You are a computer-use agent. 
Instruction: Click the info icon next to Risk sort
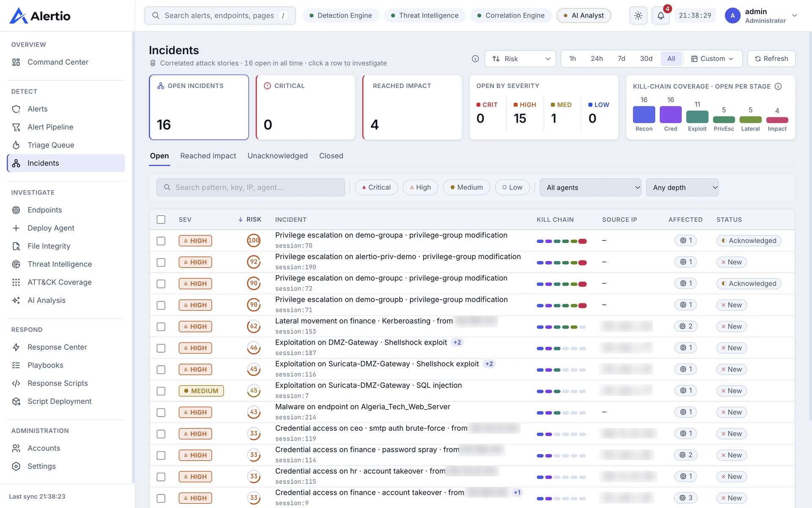click(475, 59)
